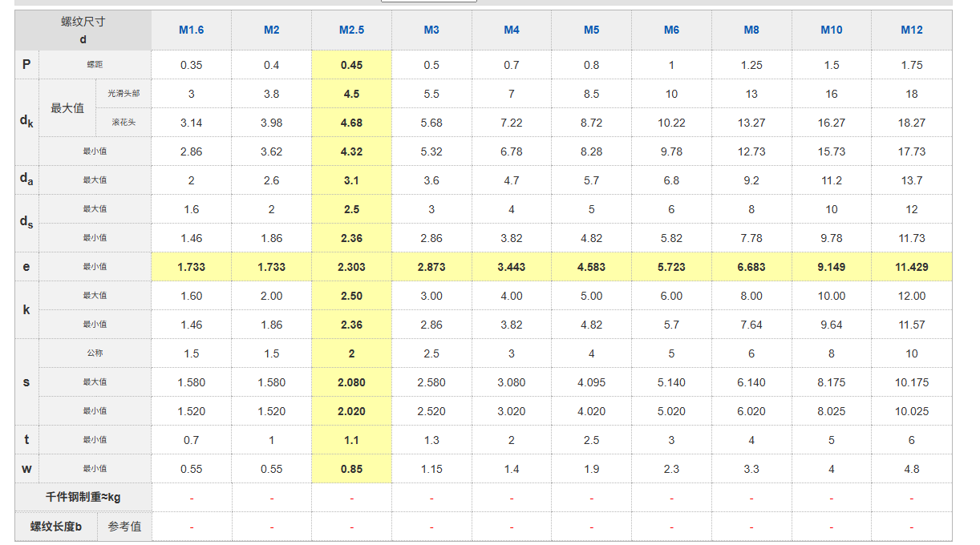Open the M4 header link
The height and width of the screenshot is (545, 980).
(x=512, y=30)
